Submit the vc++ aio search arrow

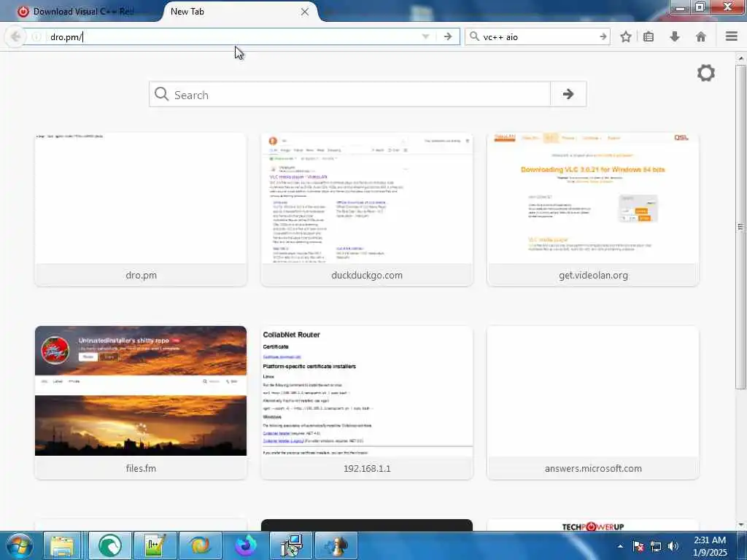603,36
